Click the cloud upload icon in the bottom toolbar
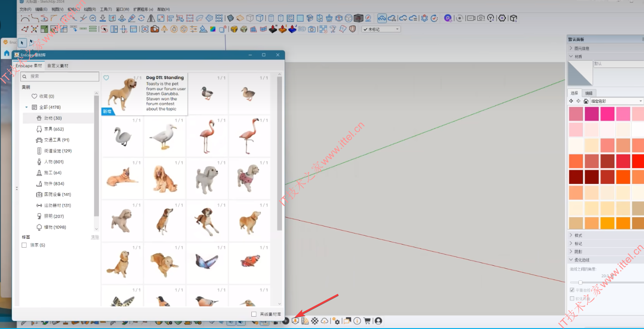The height and width of the screenshot is (329, 644). point(324,321)
